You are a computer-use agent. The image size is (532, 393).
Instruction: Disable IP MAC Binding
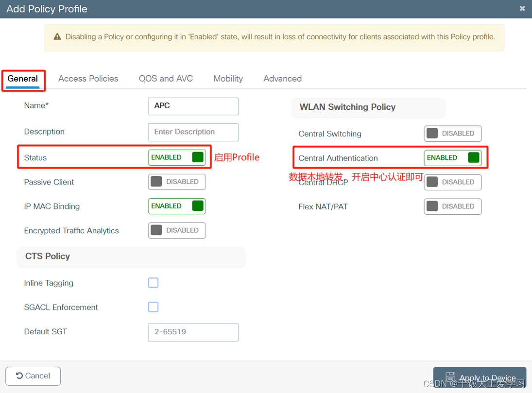[x=177, y=206]
